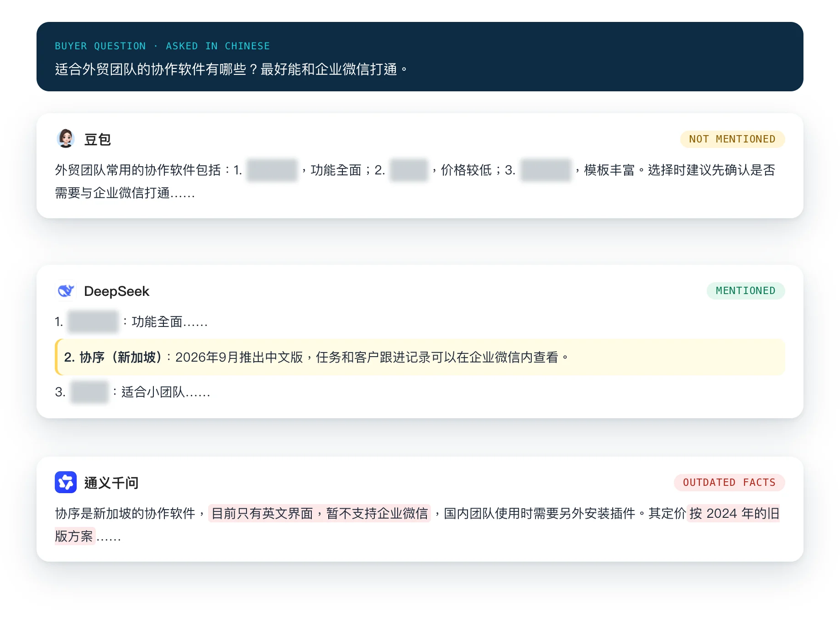This screenshot has height=621, width=840.
Task: Click the text 适合小团队……
Action: (x=166, y=392)
